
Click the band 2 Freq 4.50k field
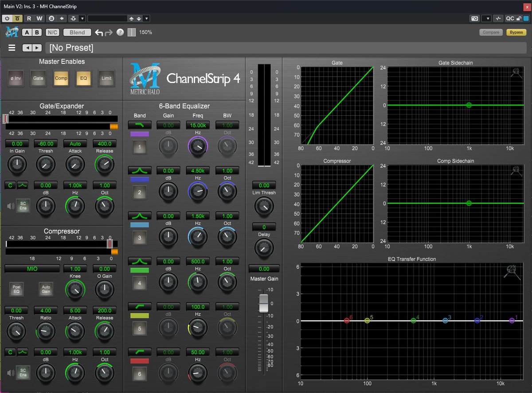point(198,171)
